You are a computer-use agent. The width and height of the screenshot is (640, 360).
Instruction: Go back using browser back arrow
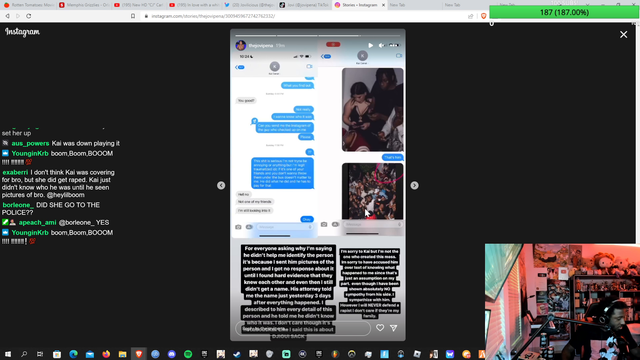(x=7, y=16)
